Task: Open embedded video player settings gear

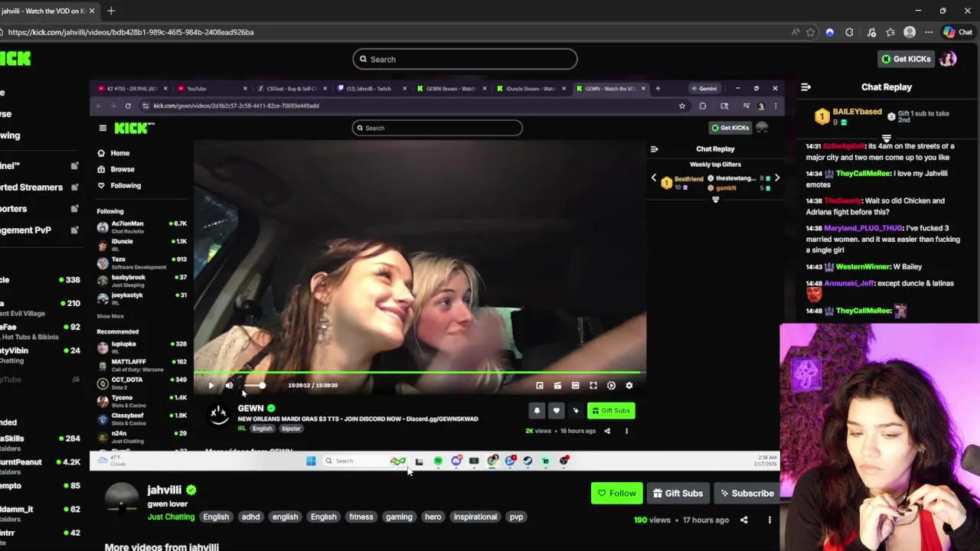Action: tap(629, 386)
